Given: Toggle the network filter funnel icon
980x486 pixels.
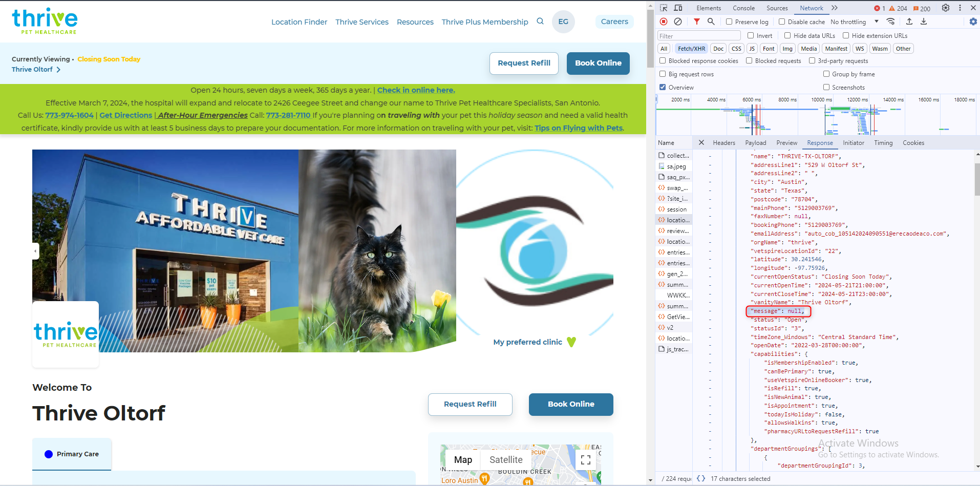Looking at the screenshot, I should (697, 22).
